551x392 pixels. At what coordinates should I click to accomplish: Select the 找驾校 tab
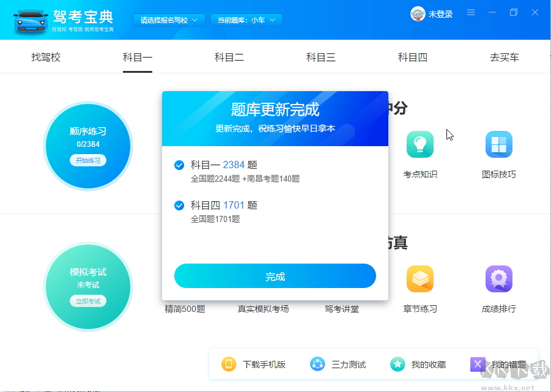point(45,56)
